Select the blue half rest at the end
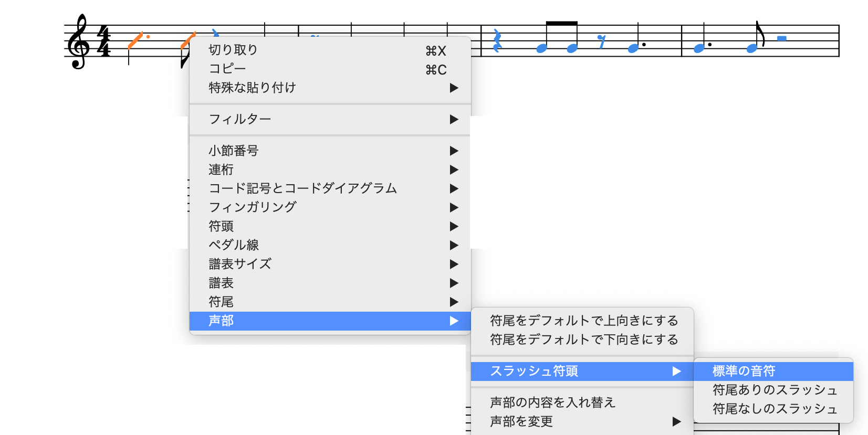The width and height of the screenshot is (868, 435). (x=782, y=38)
